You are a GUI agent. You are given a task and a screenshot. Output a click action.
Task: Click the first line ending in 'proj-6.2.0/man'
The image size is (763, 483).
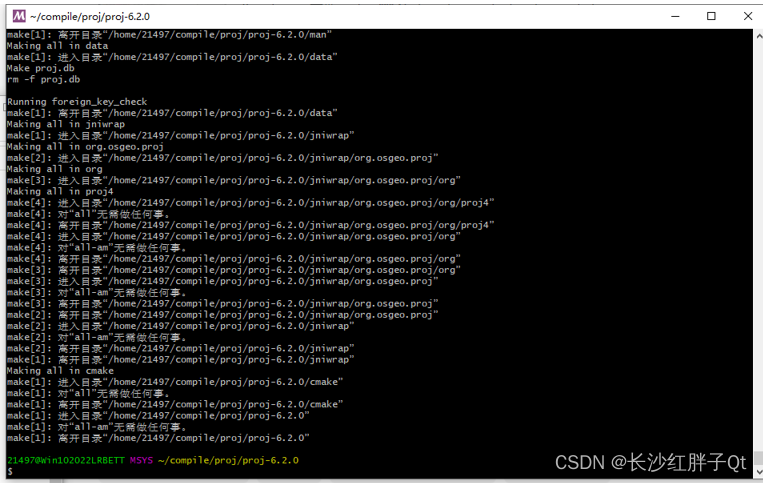169,35
